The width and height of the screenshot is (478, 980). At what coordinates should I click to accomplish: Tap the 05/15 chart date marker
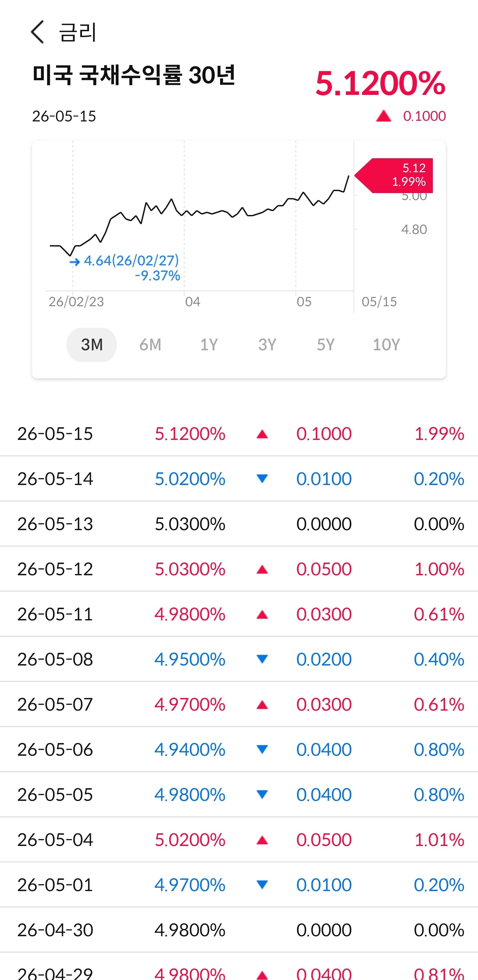click(379, 302)
